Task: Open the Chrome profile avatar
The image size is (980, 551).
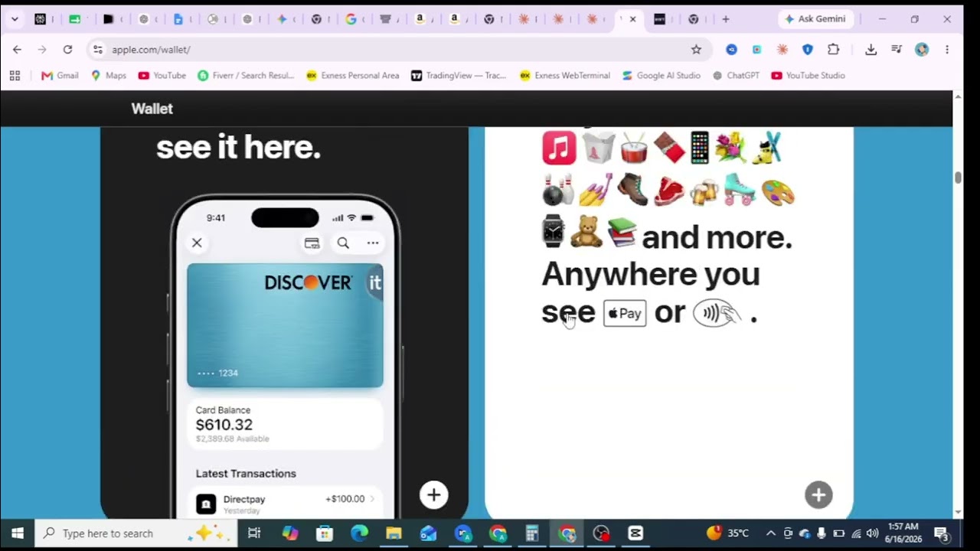Action: pyautogui.click(x=922, y=49)
